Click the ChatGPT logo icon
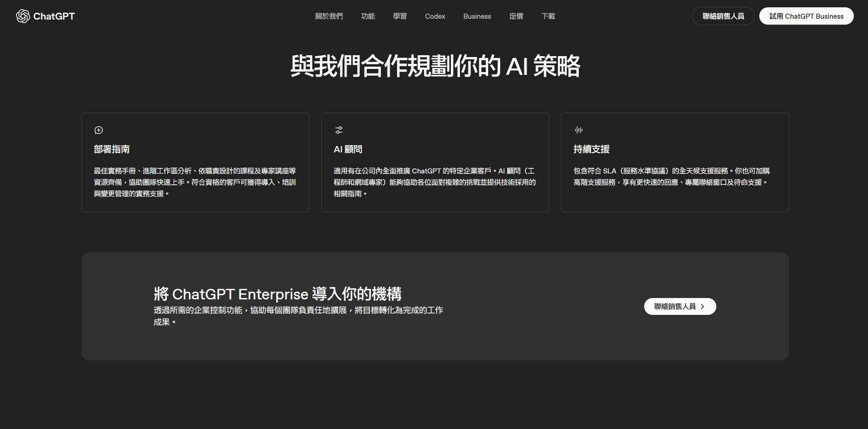Viewport: 868px width, 429px height. pyautogui.click(x=23, y=16)
